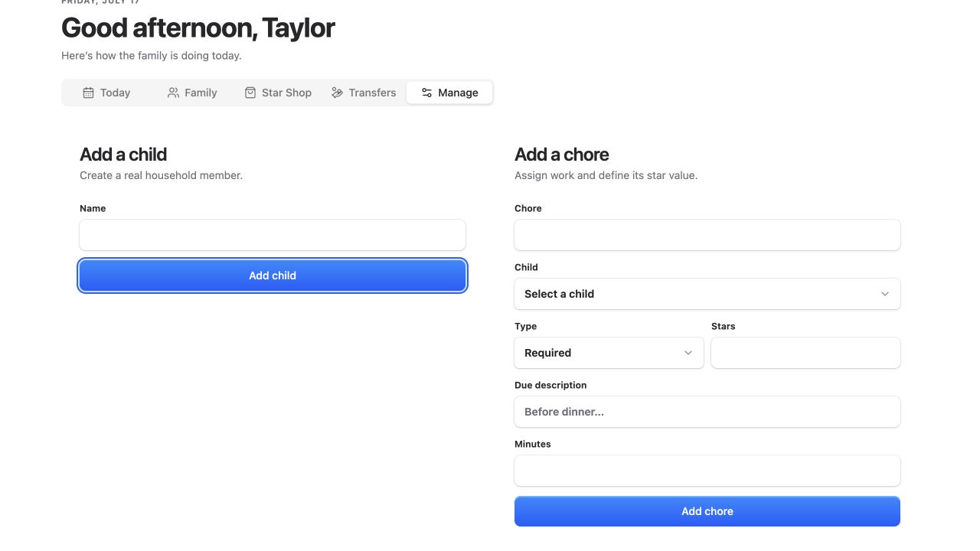980x551 pixels.
Task: Click the people icon on Family tab
Action: click(173, 93)
